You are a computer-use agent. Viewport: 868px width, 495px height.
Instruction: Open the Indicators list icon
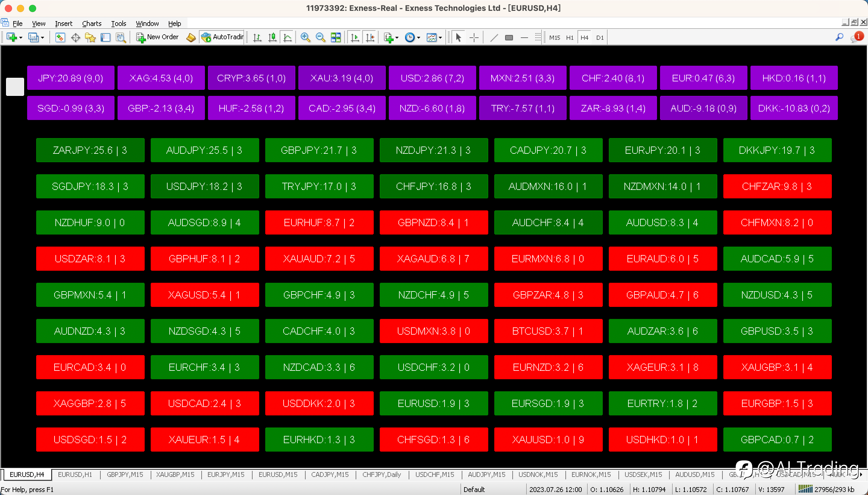click(x=388, y=37)
